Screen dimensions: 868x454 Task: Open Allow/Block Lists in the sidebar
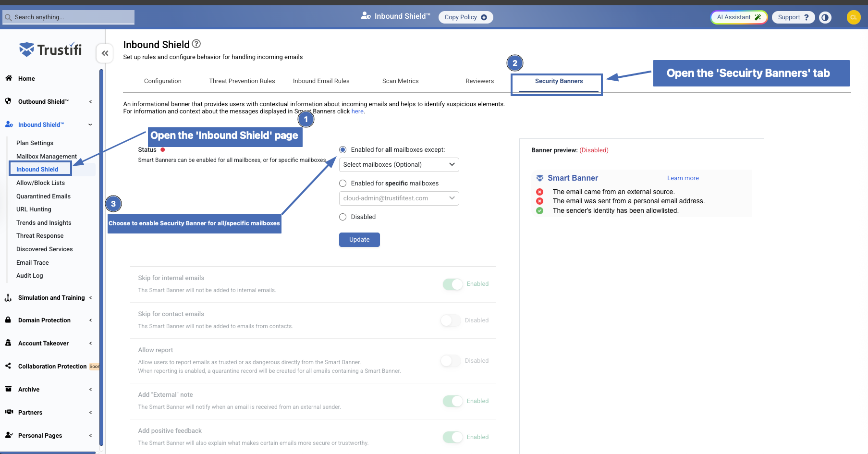(x=40, y=183)
